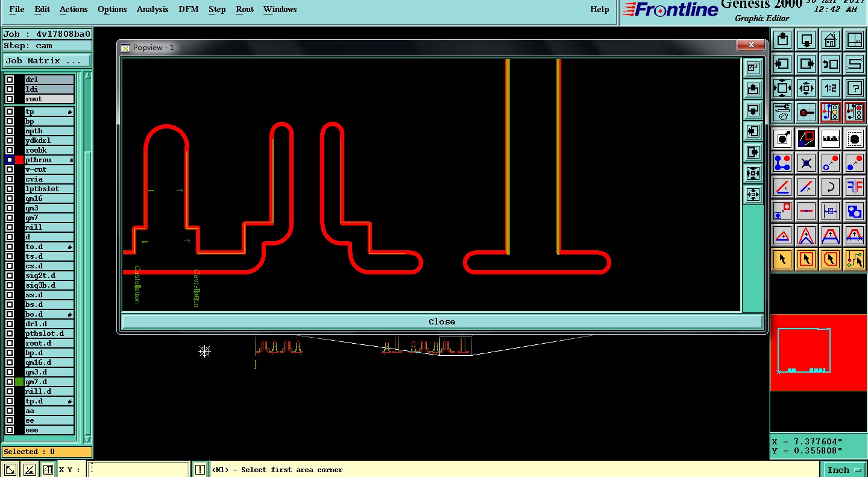
Task: Open the Edit menu
Action: pos(42,9)
